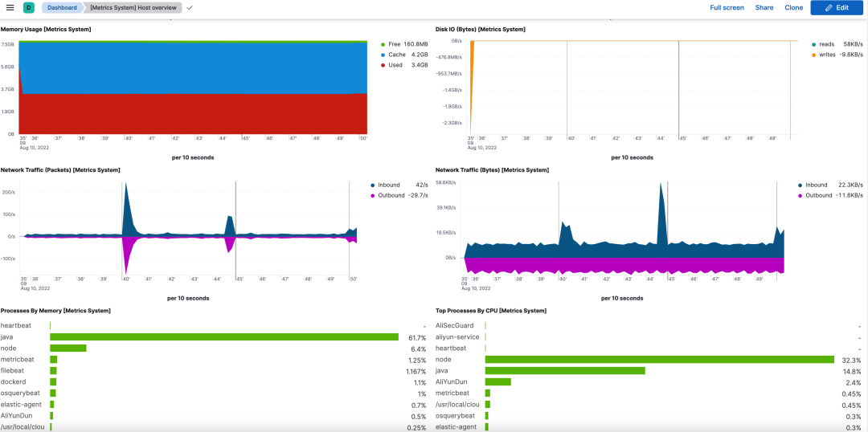Go to Dashboard breadcrumb
This screenshot has width=868, height=432.
[x=61, y=8]
